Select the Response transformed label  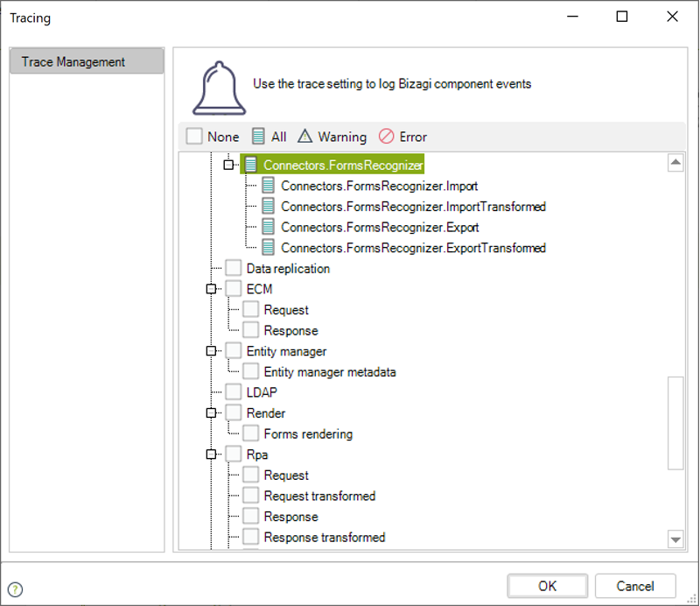[324, 537]
